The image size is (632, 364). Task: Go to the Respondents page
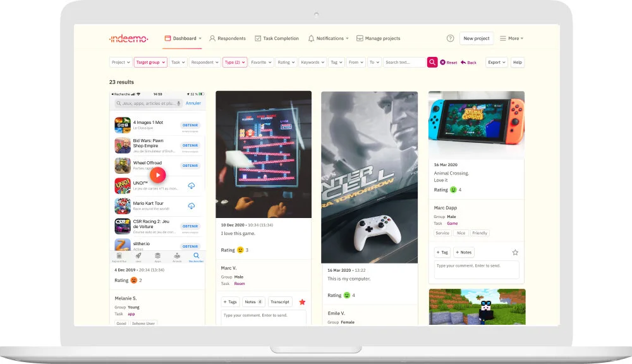point(228,39)
